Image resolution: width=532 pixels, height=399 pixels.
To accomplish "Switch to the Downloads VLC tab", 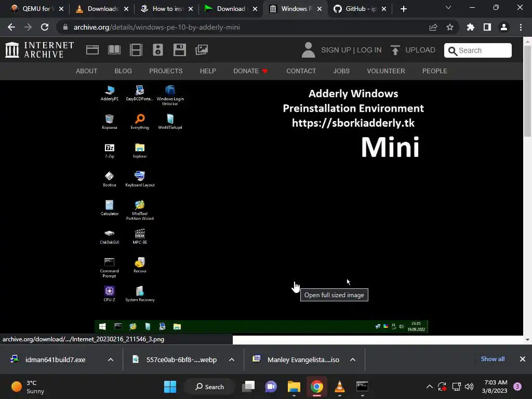I will 102,9.
